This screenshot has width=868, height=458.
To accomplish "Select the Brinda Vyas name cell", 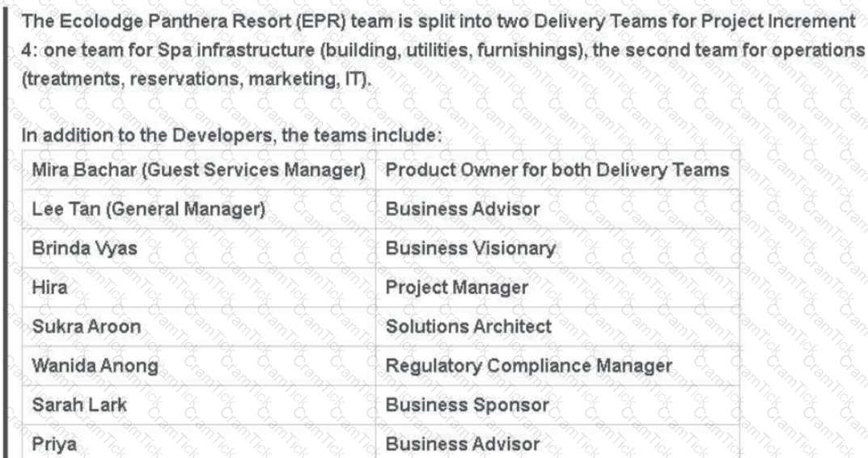I will click(x=199, y=248).
